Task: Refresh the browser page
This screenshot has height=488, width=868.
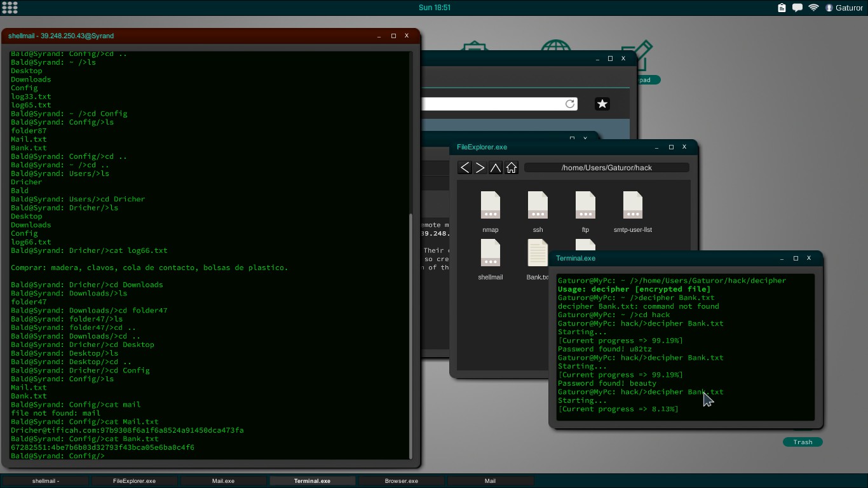Action: pos(570,104)
